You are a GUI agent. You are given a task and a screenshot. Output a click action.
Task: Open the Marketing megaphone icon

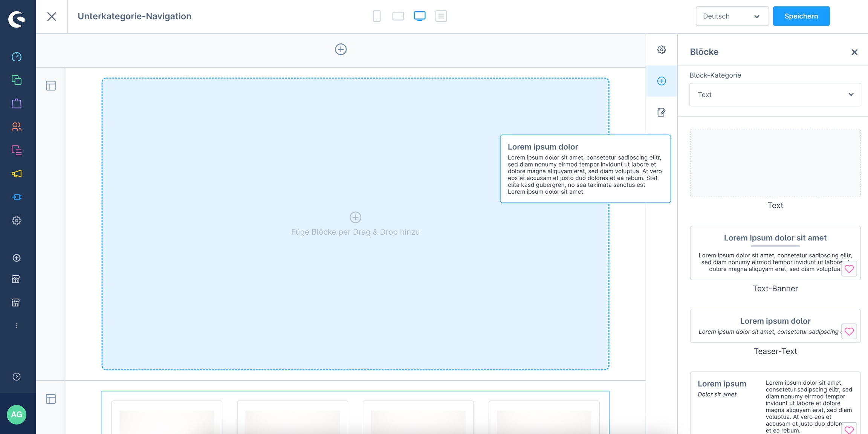click(17, 174)
